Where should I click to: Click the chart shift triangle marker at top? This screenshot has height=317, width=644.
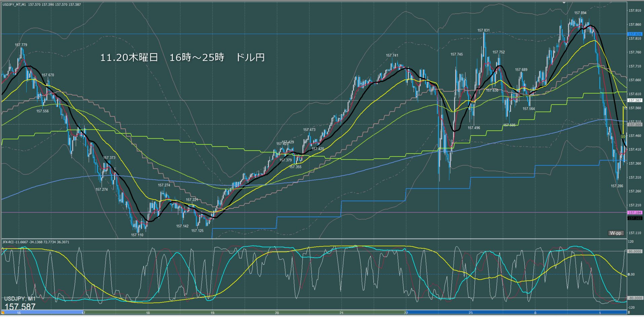tap(564, 3)
